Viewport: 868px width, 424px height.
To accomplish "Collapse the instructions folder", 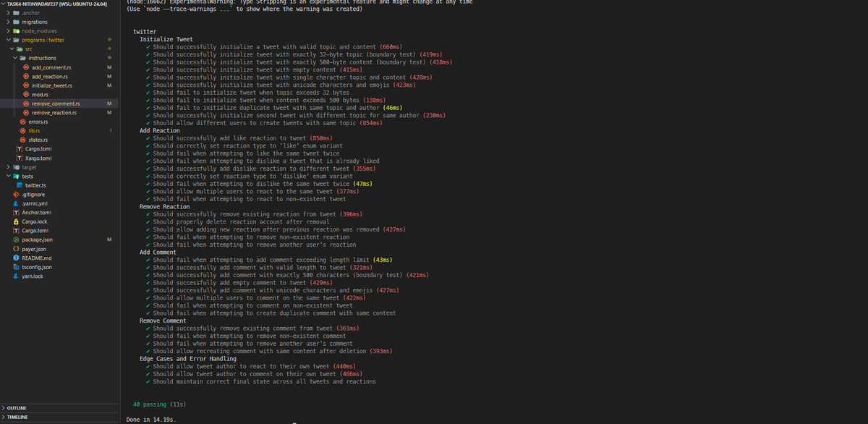I will [15, 58].
